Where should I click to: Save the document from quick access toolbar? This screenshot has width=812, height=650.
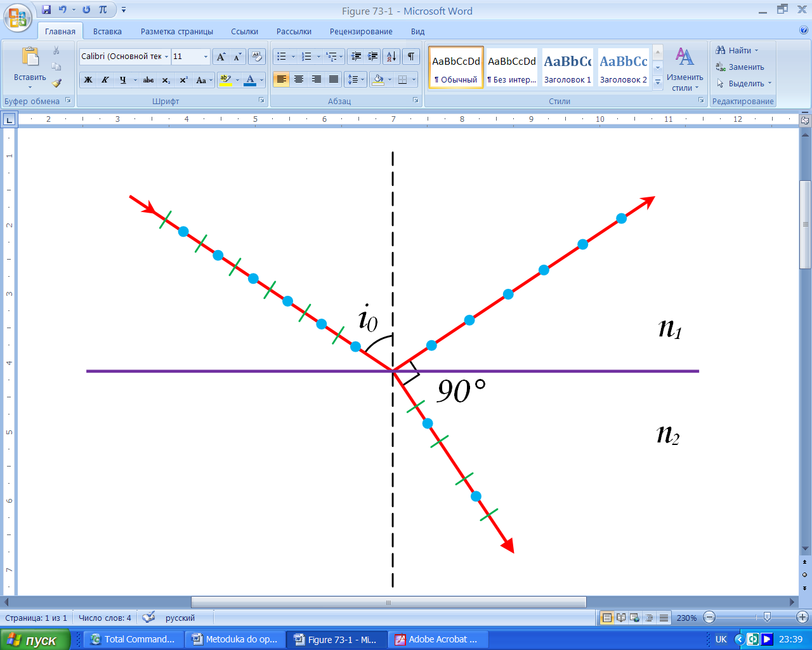(46, 10)
